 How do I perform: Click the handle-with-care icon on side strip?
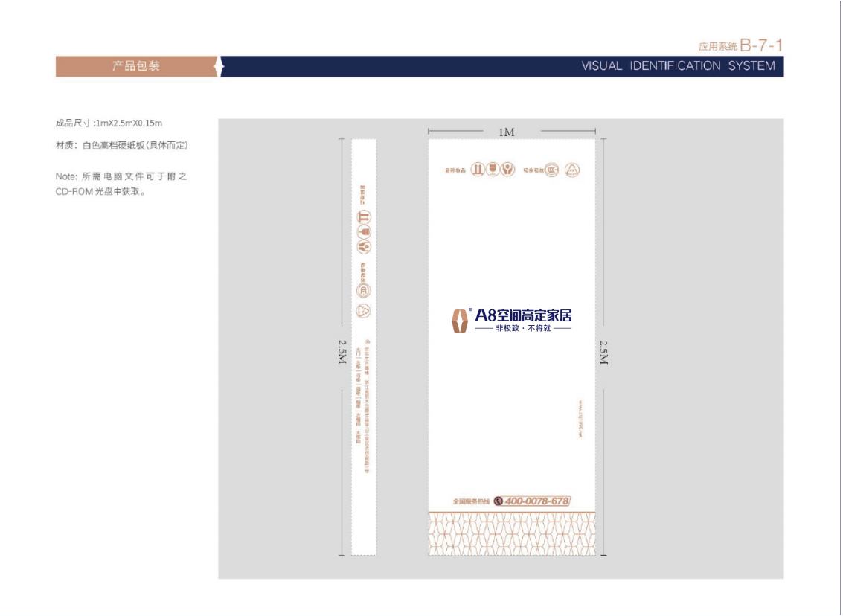(364, 247)
